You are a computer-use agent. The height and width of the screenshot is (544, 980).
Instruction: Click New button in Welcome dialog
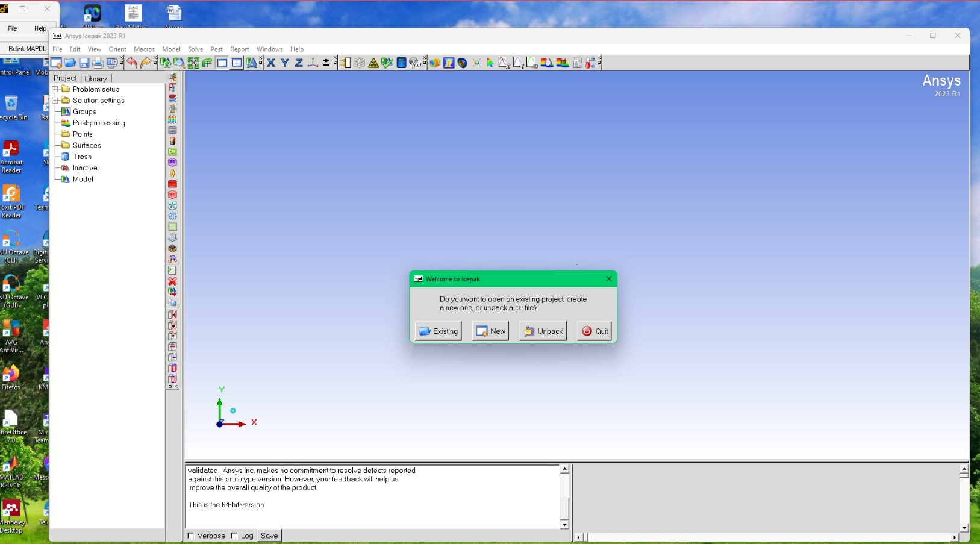pos(490,331)
